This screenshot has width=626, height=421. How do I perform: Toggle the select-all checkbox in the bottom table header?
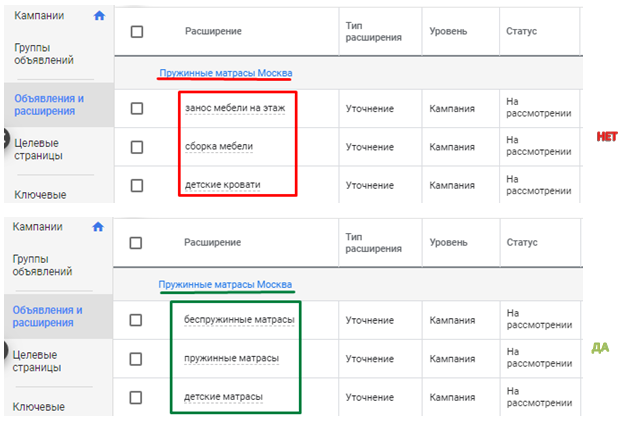tap(137, 242)
